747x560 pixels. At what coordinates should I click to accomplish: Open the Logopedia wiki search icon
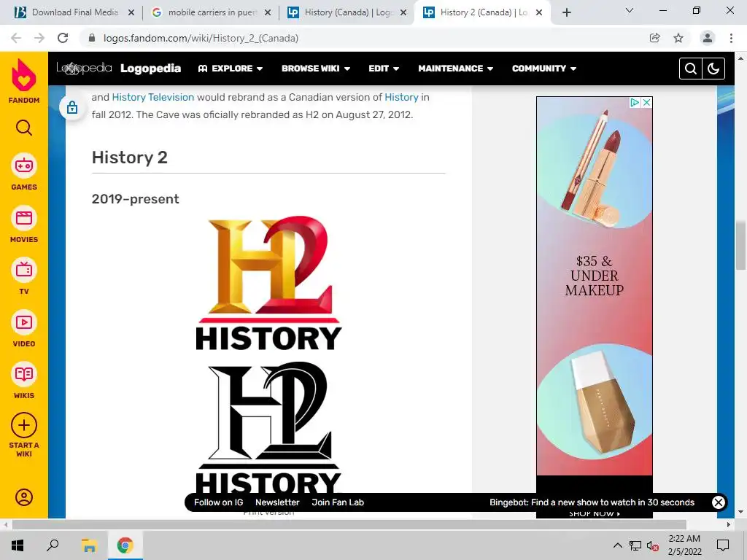690,69
